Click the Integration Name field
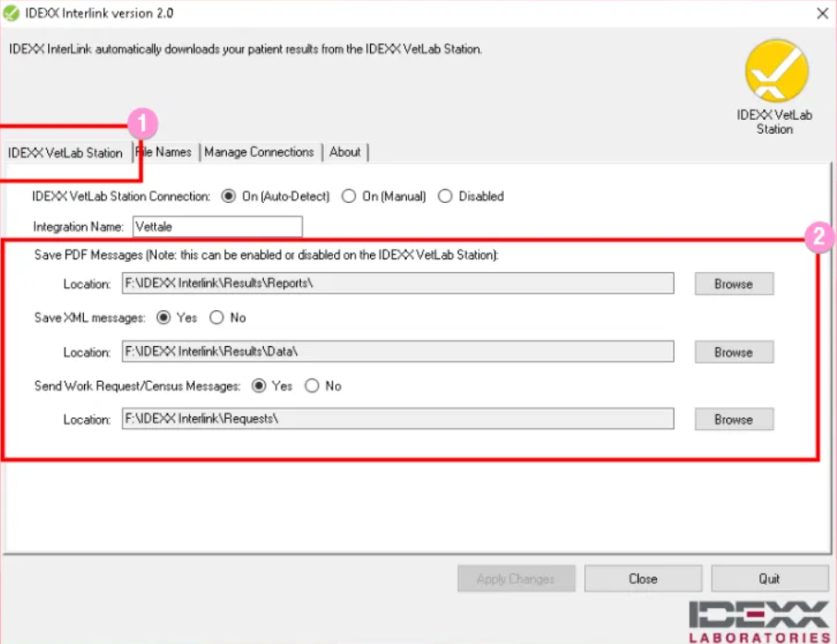Viewport: 837px width, 644px height. [217, 227]
